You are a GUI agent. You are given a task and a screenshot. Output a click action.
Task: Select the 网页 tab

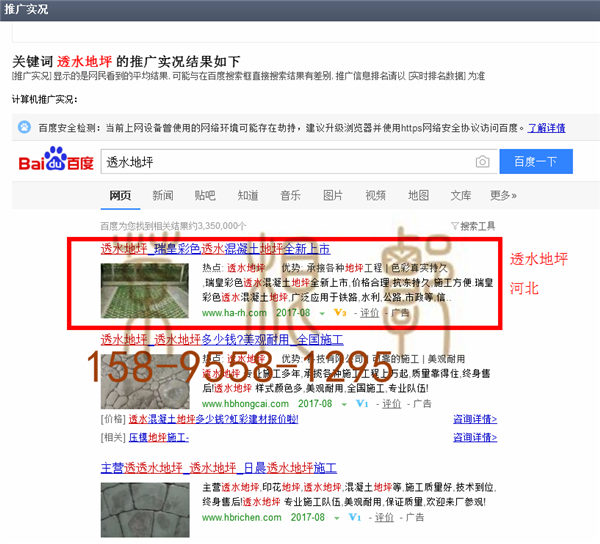tap(120, 195)
